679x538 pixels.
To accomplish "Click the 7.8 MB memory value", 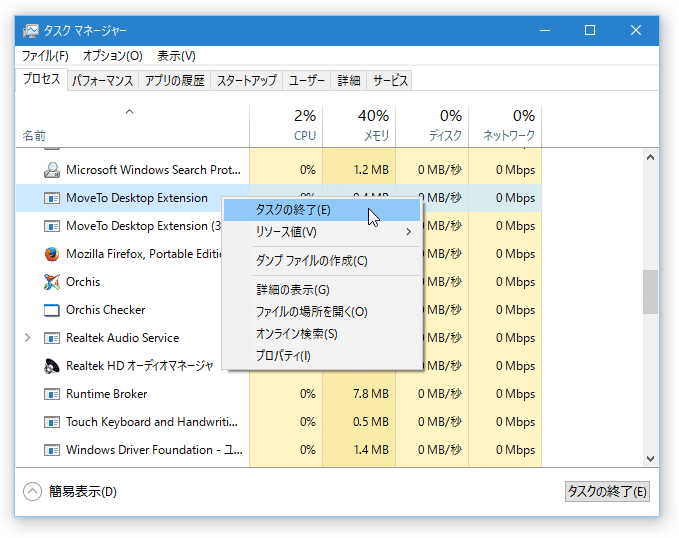I will [370, 394].
